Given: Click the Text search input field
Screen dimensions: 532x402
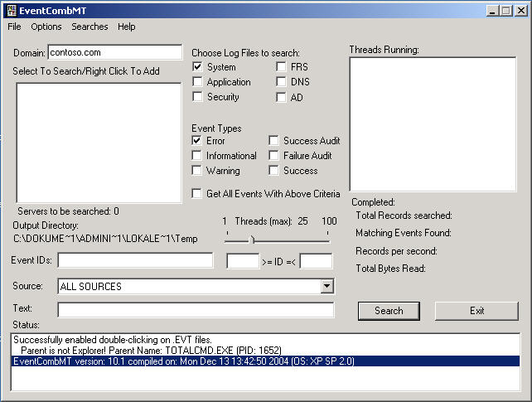Looking at the screenshot, I should (196, 310).
